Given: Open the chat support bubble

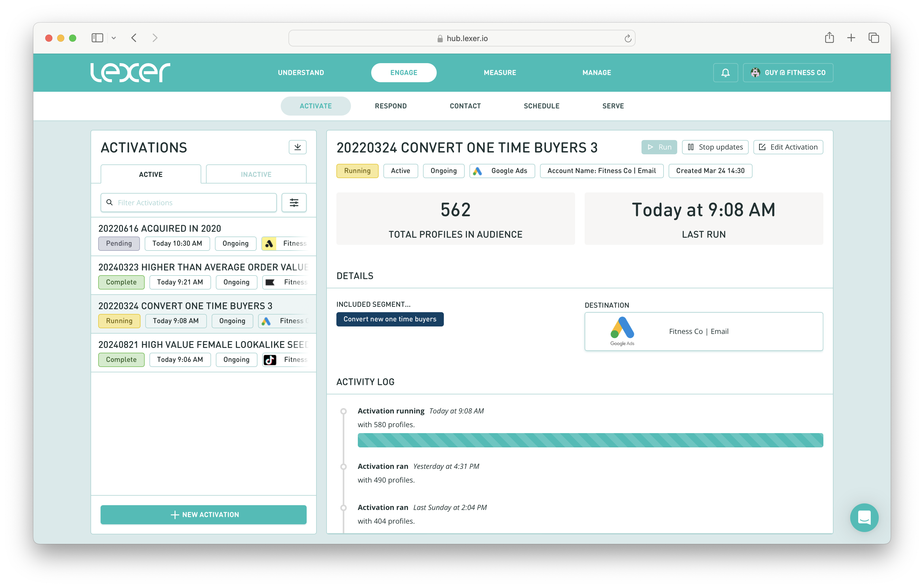Looking at the screenshot, I should pos(864,517).
